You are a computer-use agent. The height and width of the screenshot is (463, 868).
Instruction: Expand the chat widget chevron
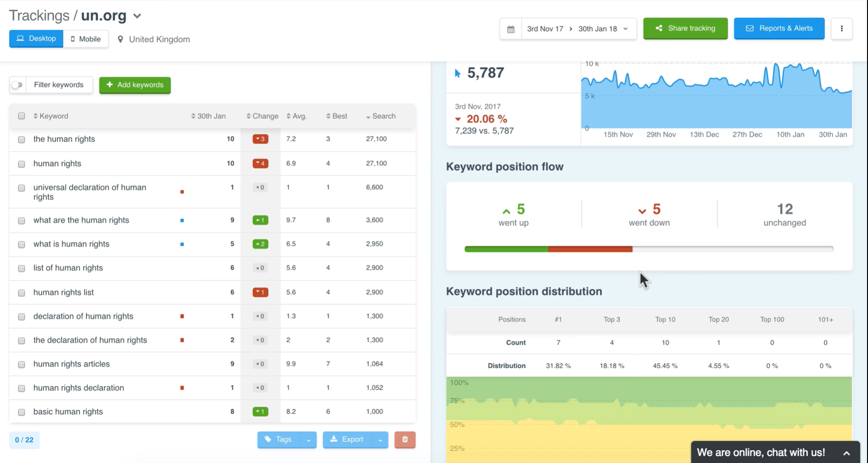(x=846, y=453)
